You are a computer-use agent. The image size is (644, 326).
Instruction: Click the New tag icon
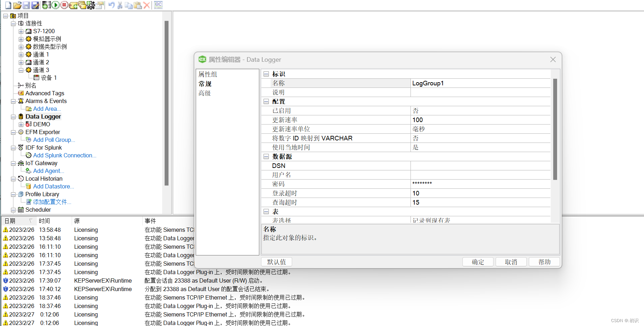[x=73, y=5]
